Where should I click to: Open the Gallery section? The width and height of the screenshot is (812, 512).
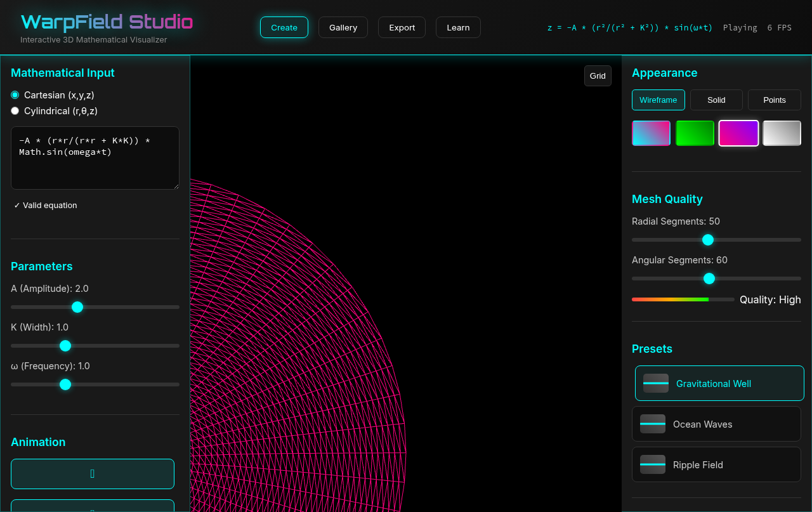pos(343,27)
